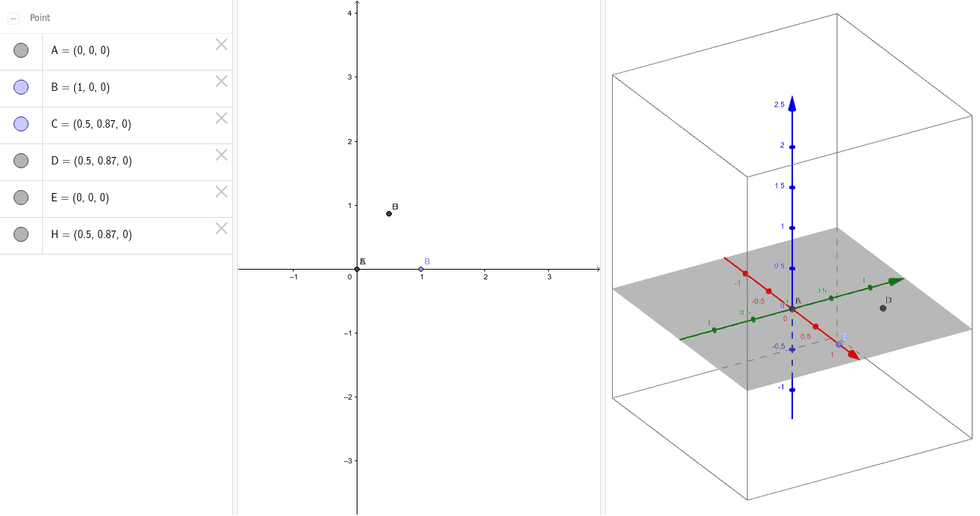Image resolution: width=980 pixels, height=516 pixels.
Task: Hide point E using its visibility circle
Action: [21, 198]
